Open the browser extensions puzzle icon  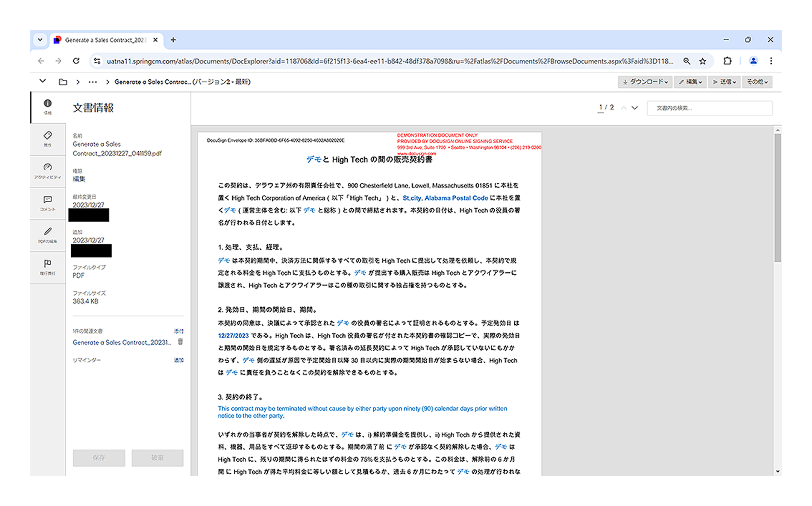pos(727,61)
